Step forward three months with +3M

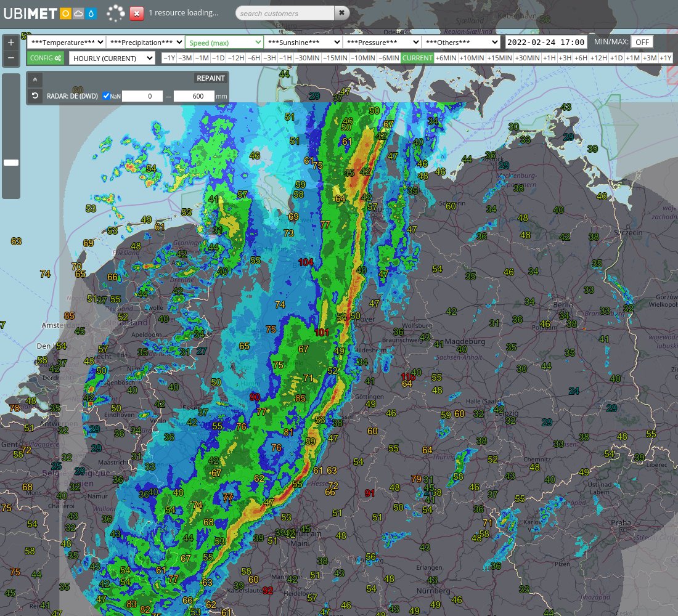click(x=650, y=58)
